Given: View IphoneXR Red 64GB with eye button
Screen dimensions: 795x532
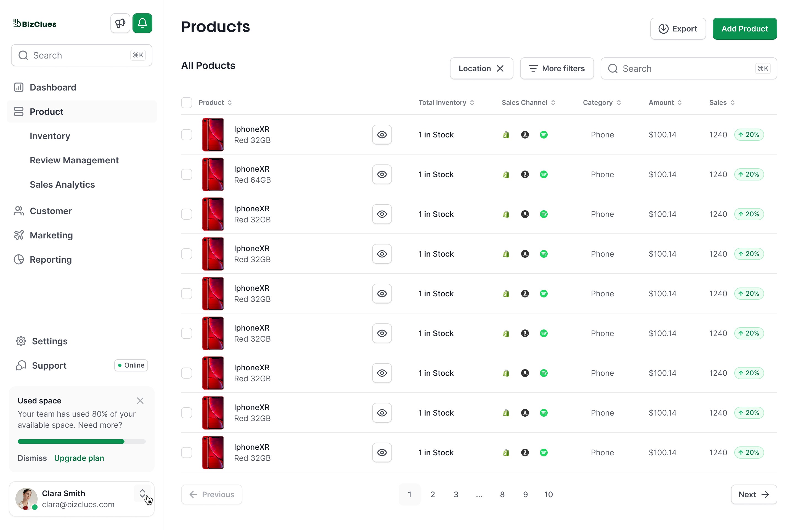Looking at the screenshot, I should [x=382, y=175].
